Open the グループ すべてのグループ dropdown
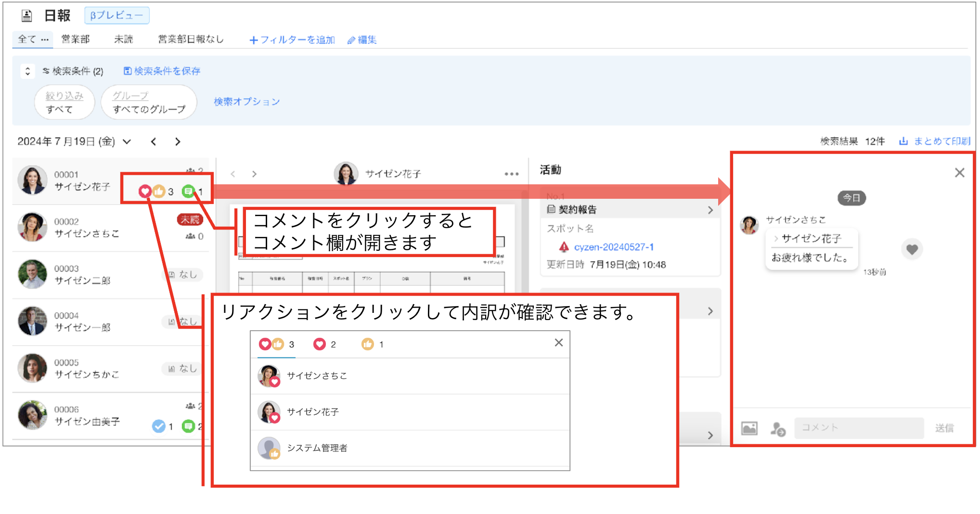 (149, 102)
